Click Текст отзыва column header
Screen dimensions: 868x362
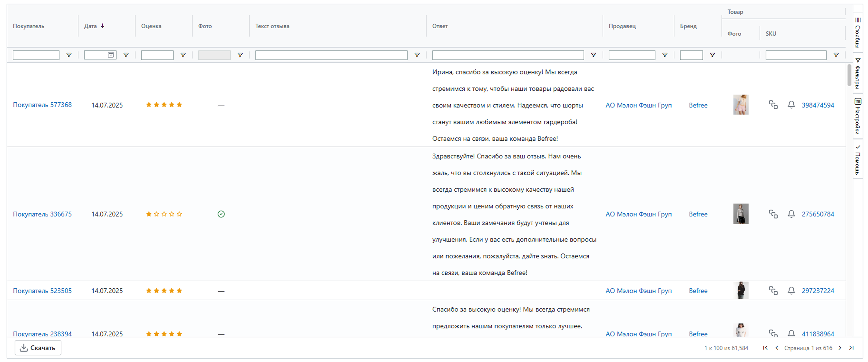[x=272, y=26]
